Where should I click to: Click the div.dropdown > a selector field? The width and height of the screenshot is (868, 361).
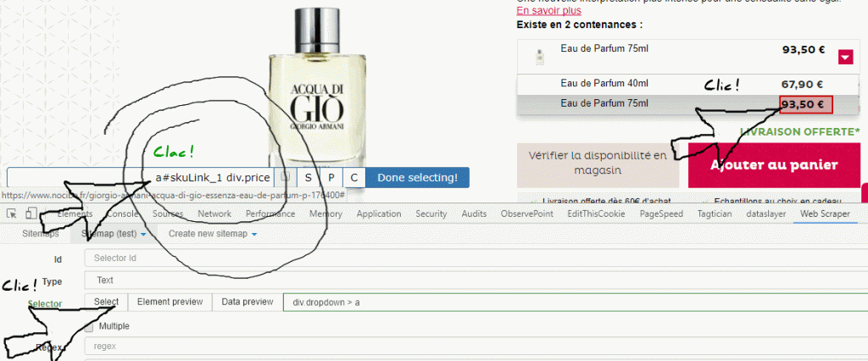(576, 303)
